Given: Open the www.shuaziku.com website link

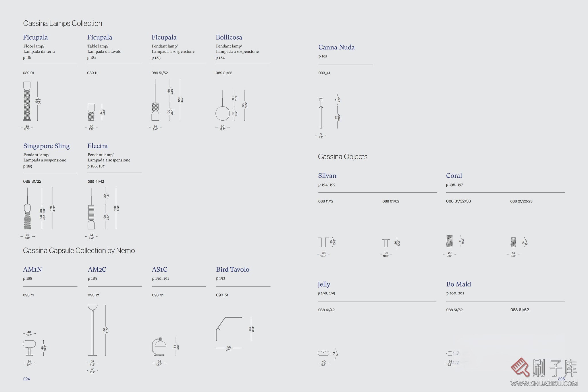Looking at the screenshot, I should (544, 383).
